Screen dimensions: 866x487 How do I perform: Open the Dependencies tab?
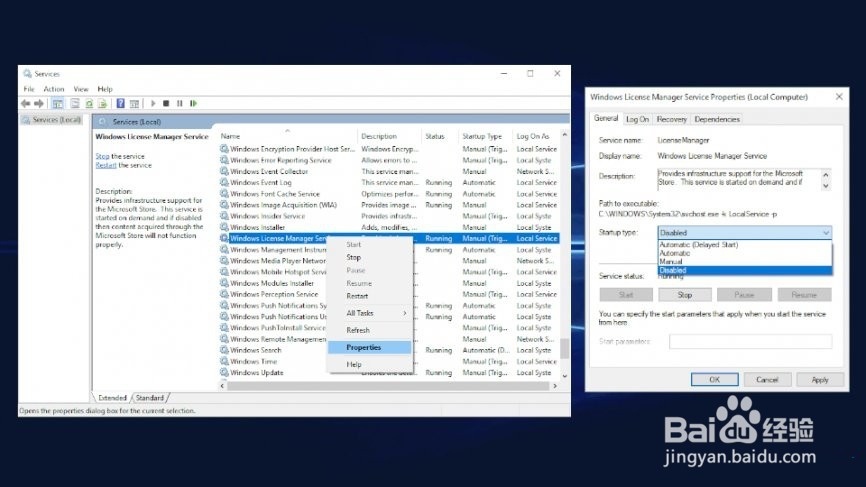(716, 119)
